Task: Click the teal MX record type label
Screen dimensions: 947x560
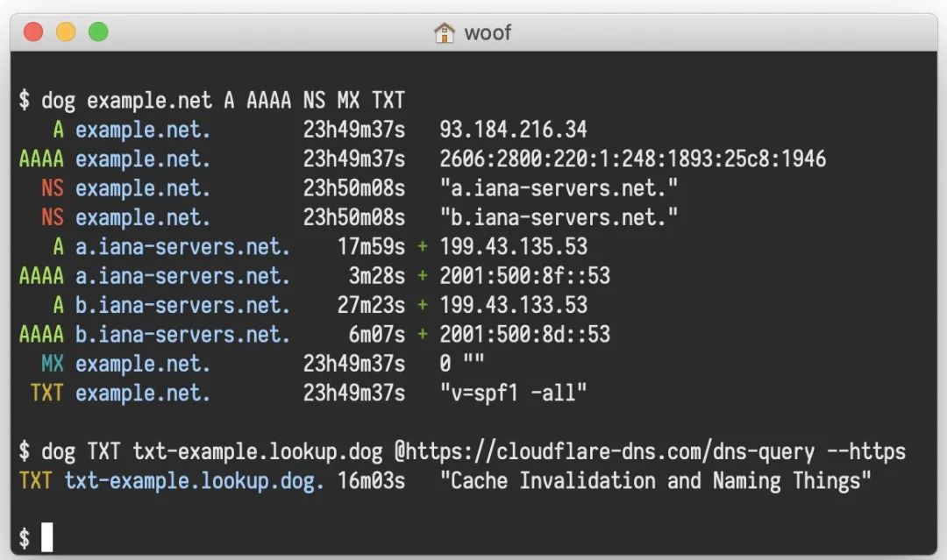Action: click(x=53, y=364)
